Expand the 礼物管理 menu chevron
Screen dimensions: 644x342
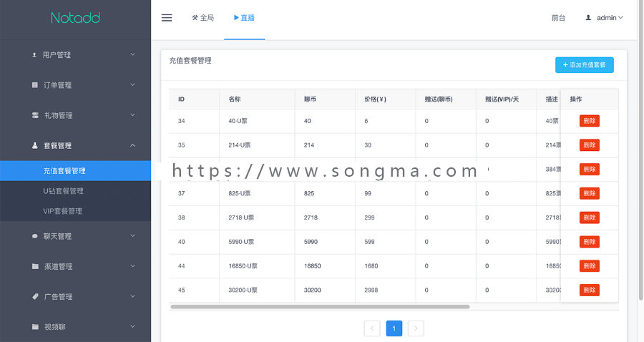coord(132,115)
